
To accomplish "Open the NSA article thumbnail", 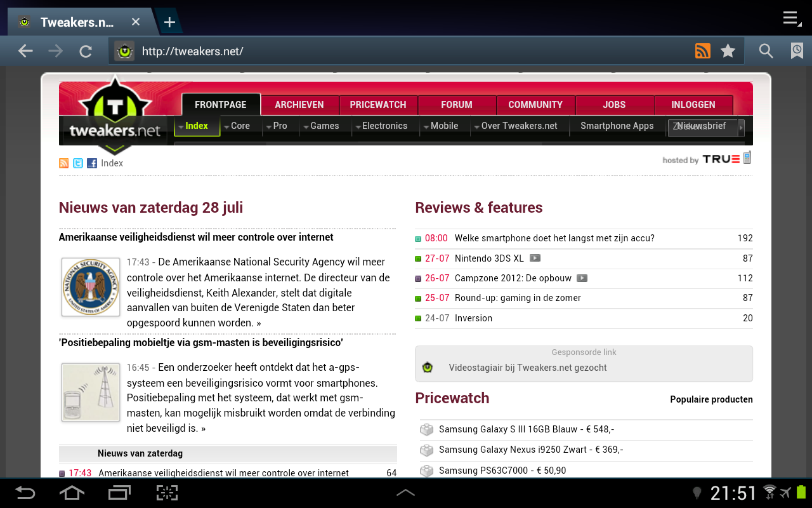I will 91,287.
